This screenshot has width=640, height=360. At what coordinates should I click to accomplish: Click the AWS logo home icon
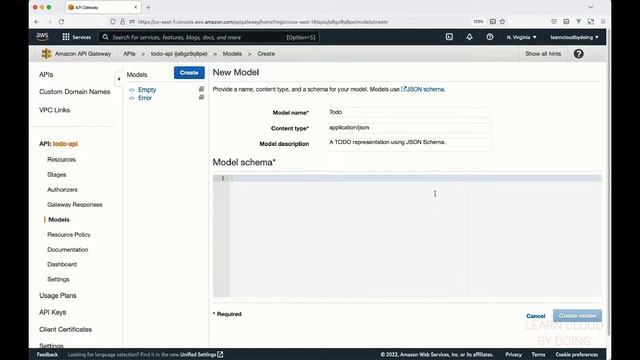(x=42, y=37)
